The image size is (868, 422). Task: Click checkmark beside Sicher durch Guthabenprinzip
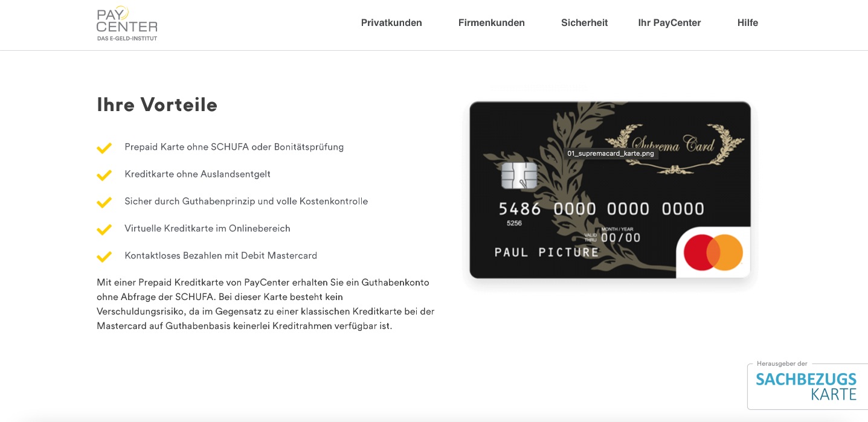[x=104, y=202]
